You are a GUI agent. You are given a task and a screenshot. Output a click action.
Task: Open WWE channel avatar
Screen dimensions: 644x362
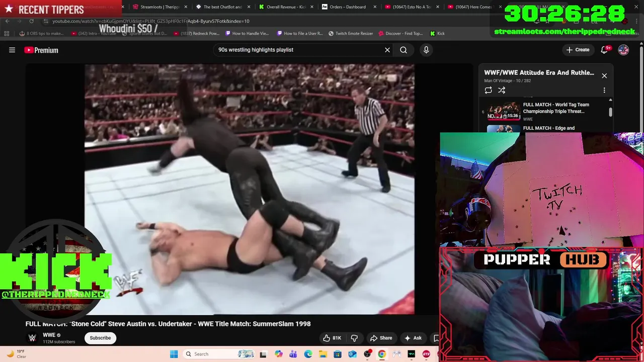(32, 338)
